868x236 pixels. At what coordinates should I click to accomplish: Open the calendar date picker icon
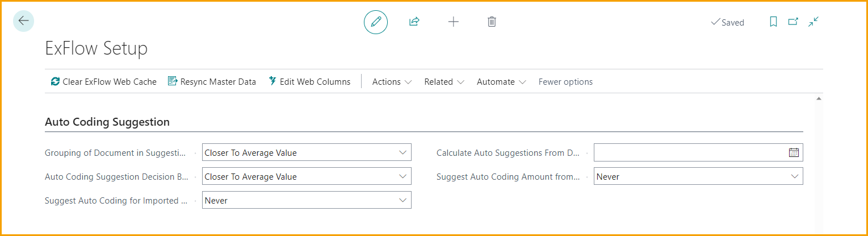pos(794,152)
